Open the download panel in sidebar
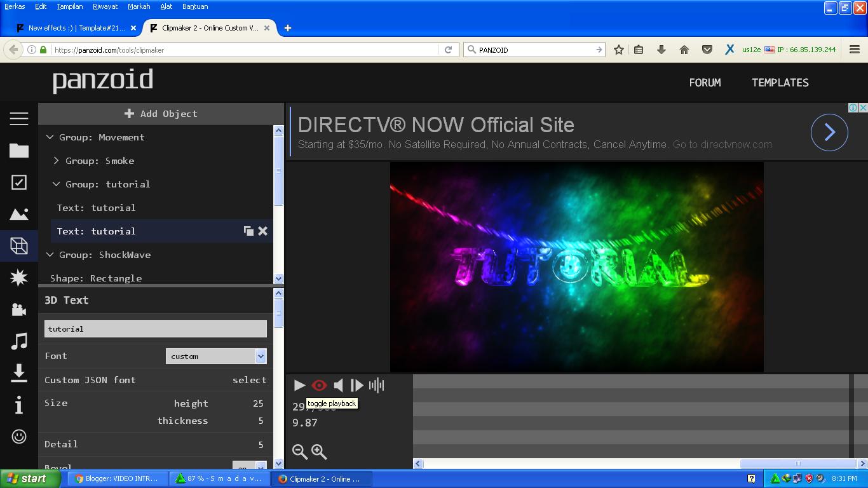 pos(19,373)
